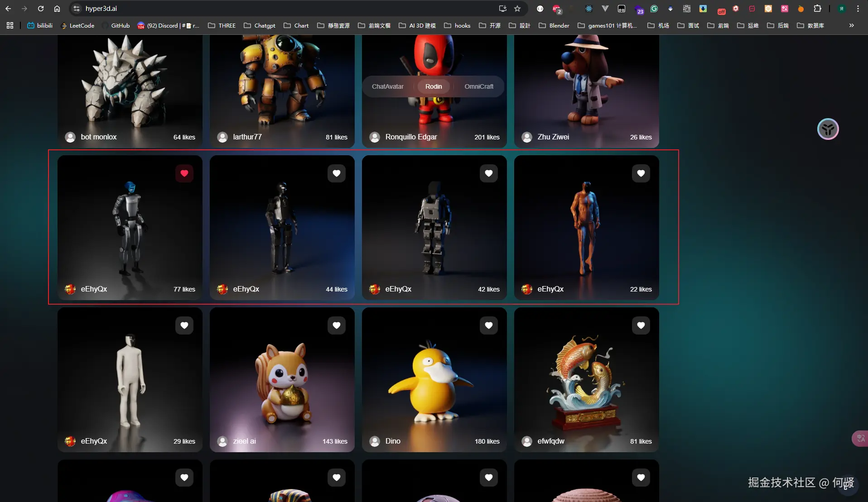The width and height of the screenshot is (868, 502).
Task: Go back to the previous page
Action: click(x=8, y=9)
